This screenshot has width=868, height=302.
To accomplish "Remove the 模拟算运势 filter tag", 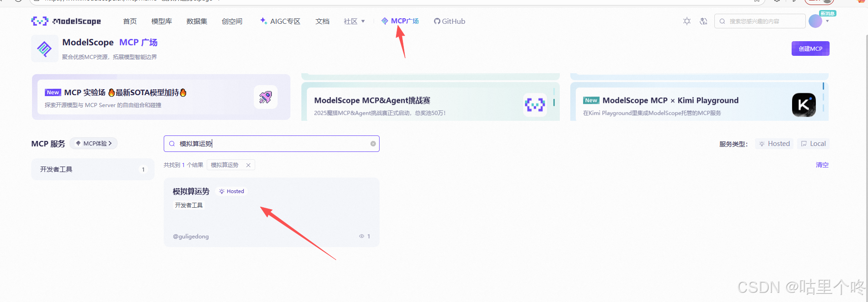I will [248, 165].
